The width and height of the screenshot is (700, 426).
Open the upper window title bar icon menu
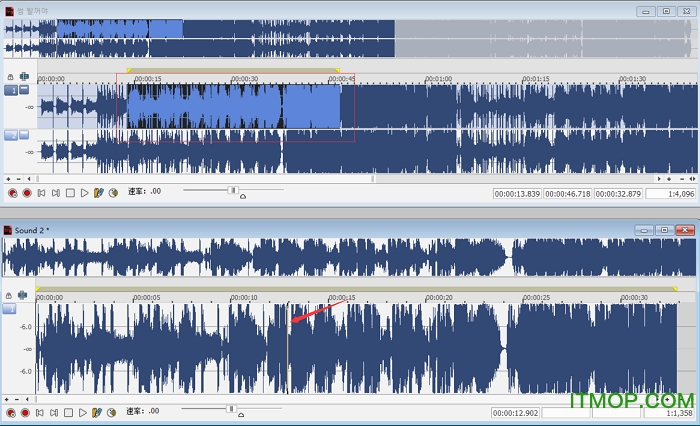tap(9, 11)
